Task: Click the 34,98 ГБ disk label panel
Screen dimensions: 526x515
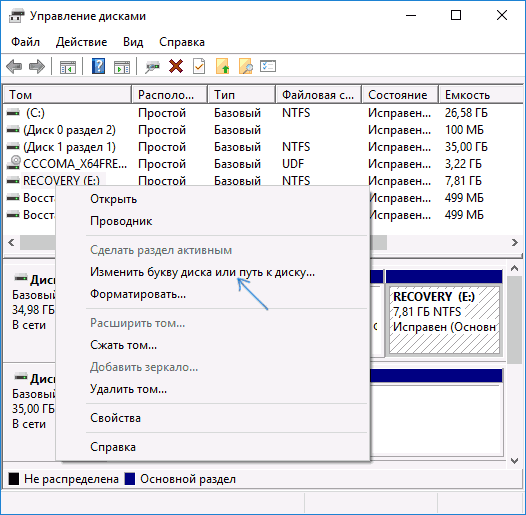Action: click(x=30, y=312)
